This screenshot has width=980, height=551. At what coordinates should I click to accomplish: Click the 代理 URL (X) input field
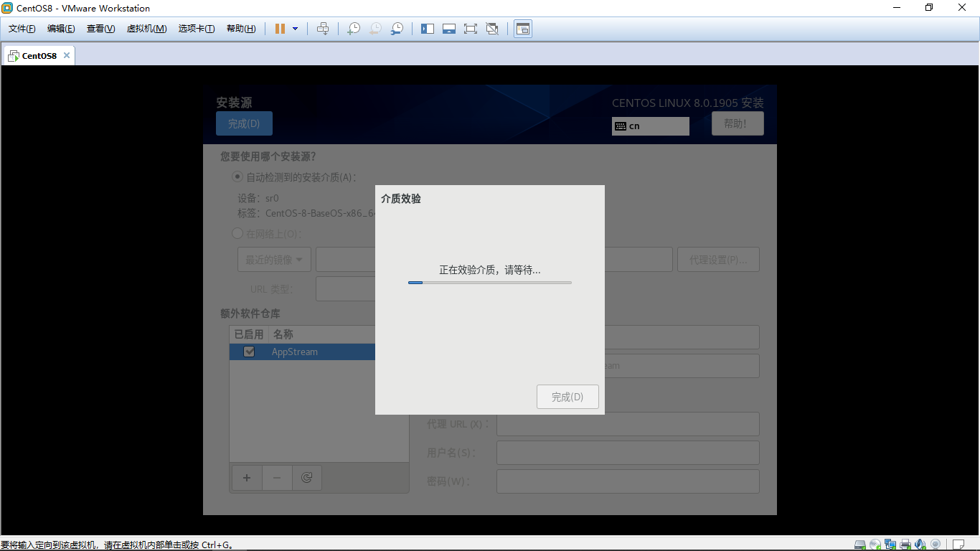(628, 424)
